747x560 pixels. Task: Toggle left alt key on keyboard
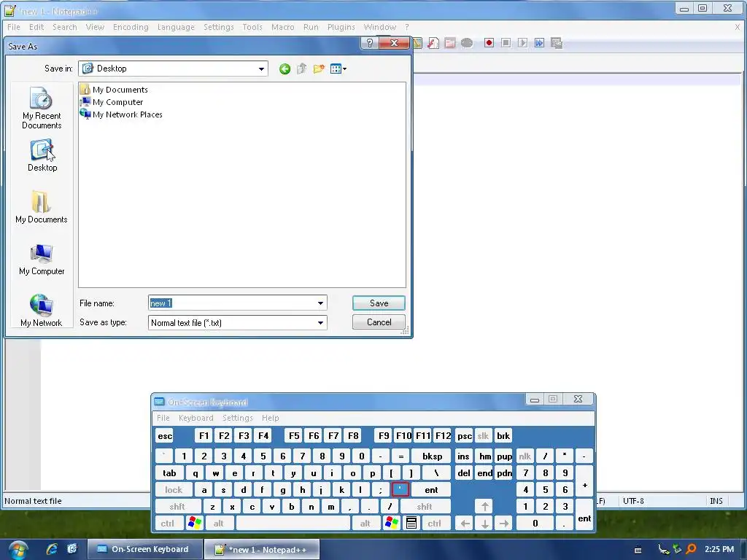(218, 524)
